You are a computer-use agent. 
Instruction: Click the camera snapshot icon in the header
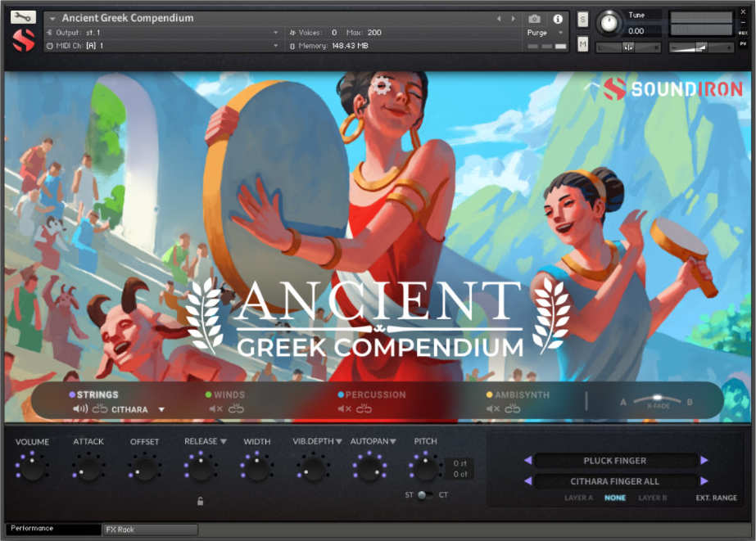[534, 19]
